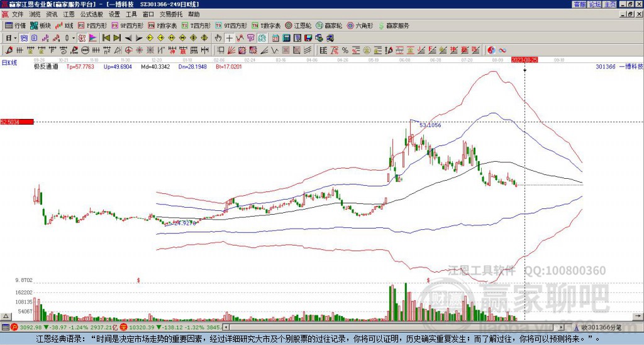Click the Md=40.3342 value
Viewport: 644px width, 345px height.
tap(156, 66)
